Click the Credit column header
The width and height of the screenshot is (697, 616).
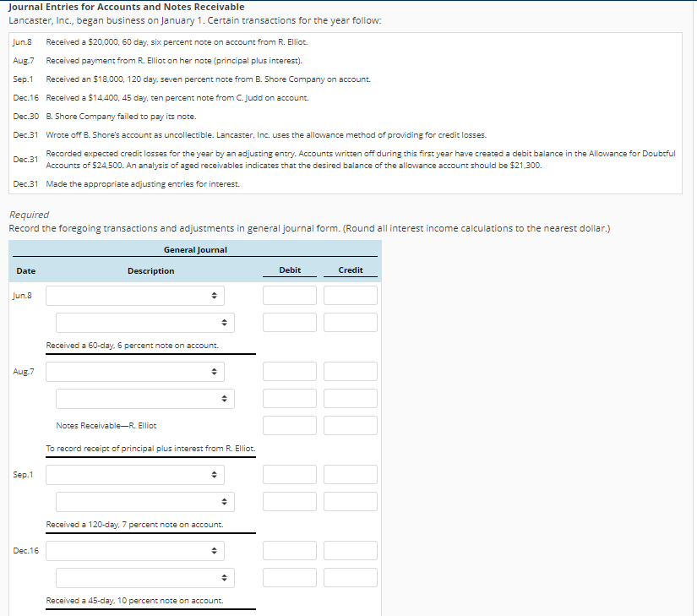(x=350, y=270)
